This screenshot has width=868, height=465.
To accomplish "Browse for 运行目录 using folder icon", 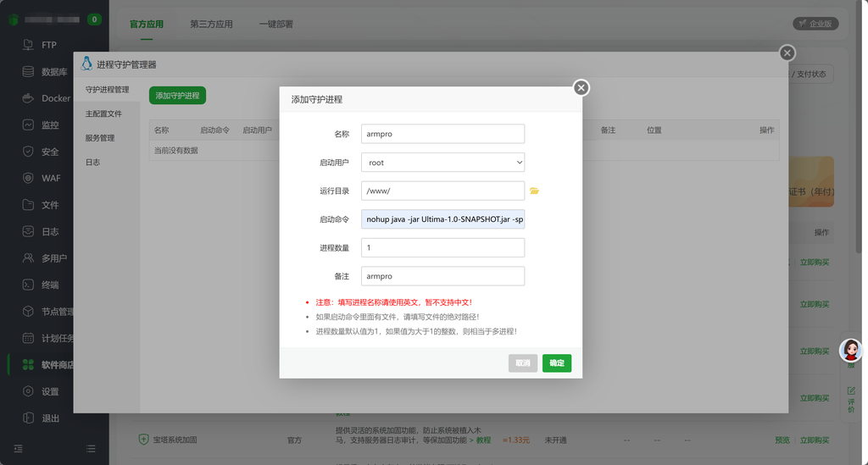I will click(534, 191).
